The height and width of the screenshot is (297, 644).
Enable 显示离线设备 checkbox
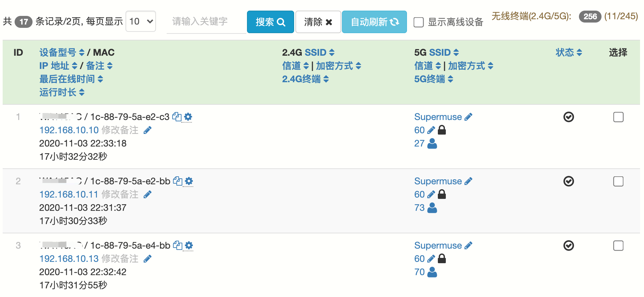point(419,22)
